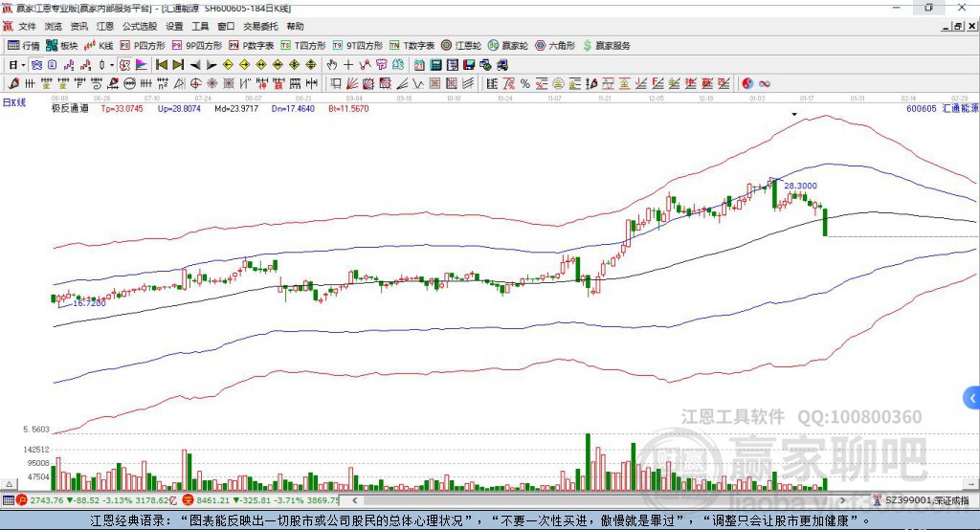Click the 2743.76 Shanghai index reading

click(47, 500)
